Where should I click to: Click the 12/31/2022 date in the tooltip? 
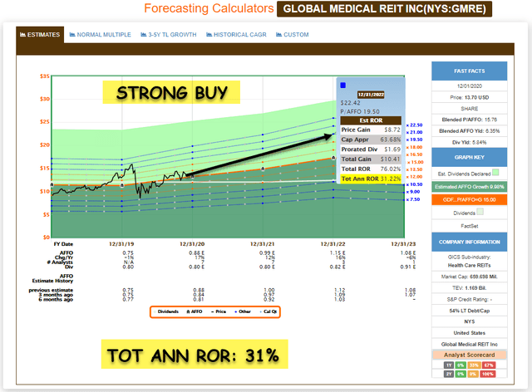[371, 95]
